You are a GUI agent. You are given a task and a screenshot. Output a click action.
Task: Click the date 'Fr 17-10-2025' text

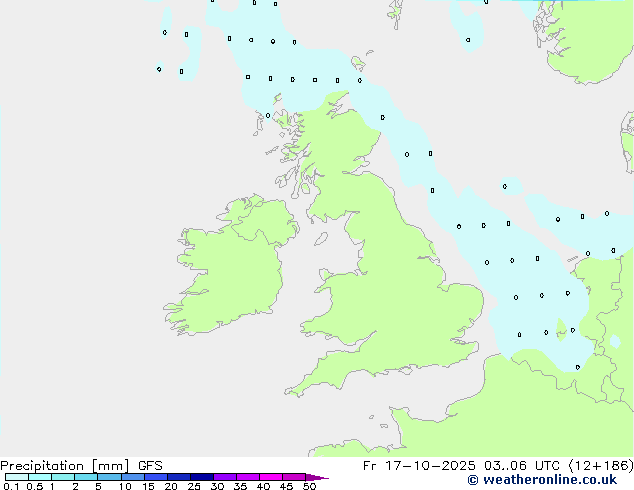(x=419, y=466)
